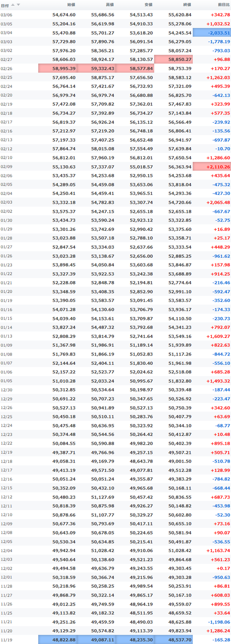The height and width of the screenshot is (644, 231).
Task: Click the highlighted 58,995.39 opening price
Action: [x=58, y=68]
